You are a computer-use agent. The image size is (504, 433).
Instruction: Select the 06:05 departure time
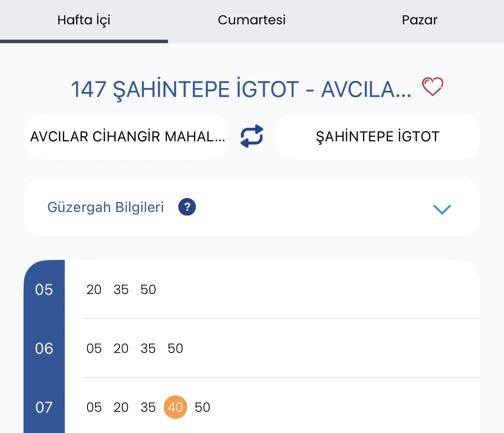(94, 348)
